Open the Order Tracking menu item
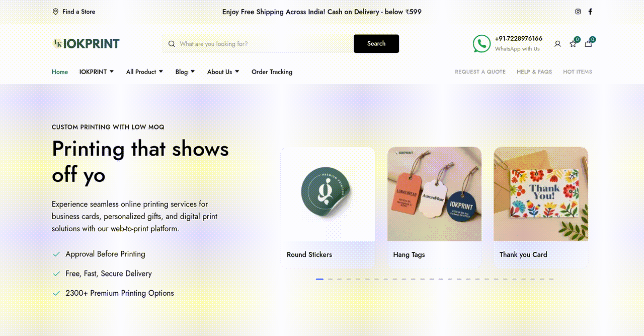Screen dimensions: 644x336 click(x=272, y=72)
